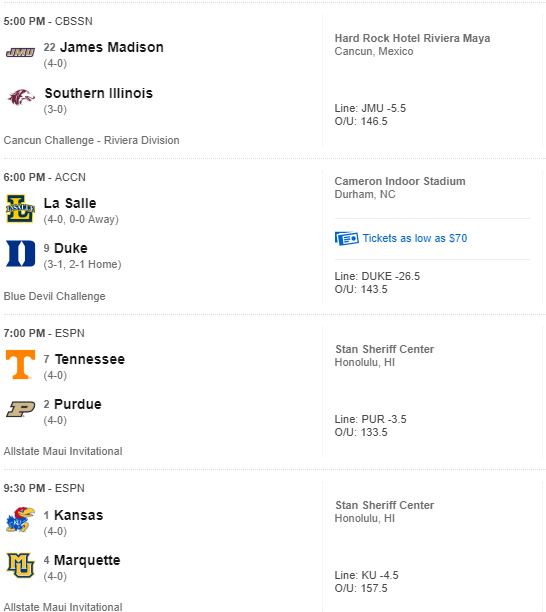Click the La Salle team logo
The height and width of the screenshot is (612, 546).
[x=21, y=209]
